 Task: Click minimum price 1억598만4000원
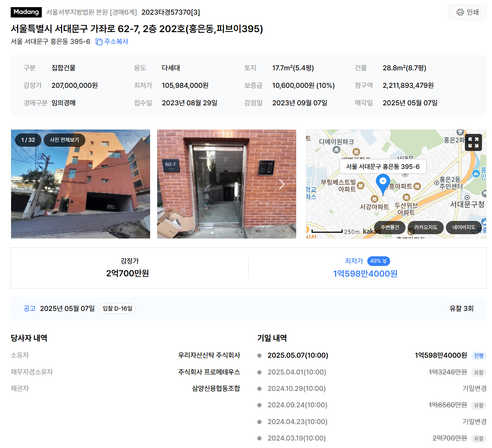coord(365,274)
